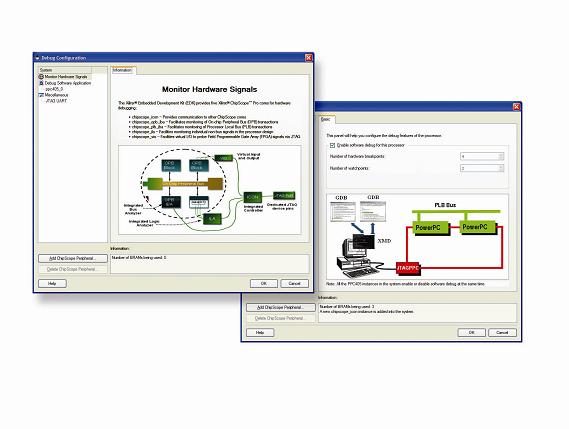Click the PLB Bus label in diagram

(x=445, y=205)
